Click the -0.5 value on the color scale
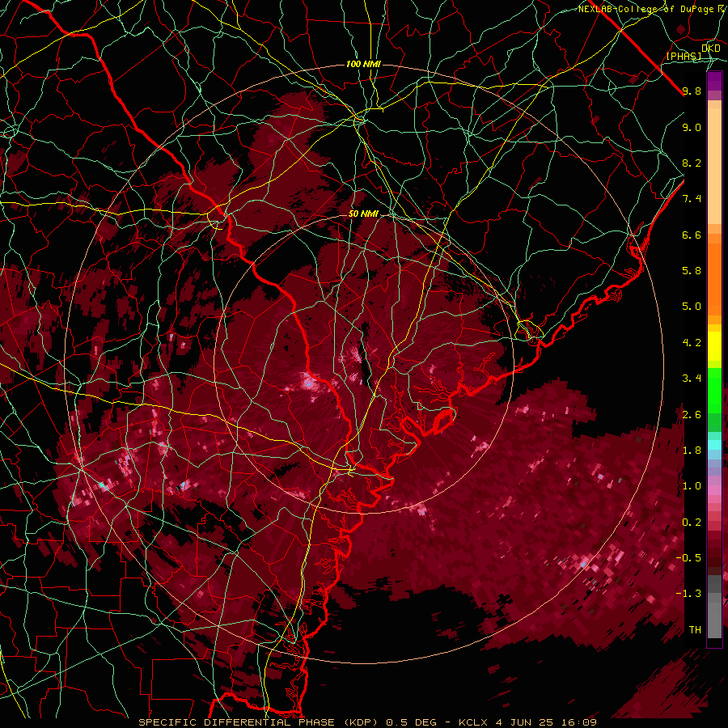Screen dimensions: 728x728 [688, 558]
